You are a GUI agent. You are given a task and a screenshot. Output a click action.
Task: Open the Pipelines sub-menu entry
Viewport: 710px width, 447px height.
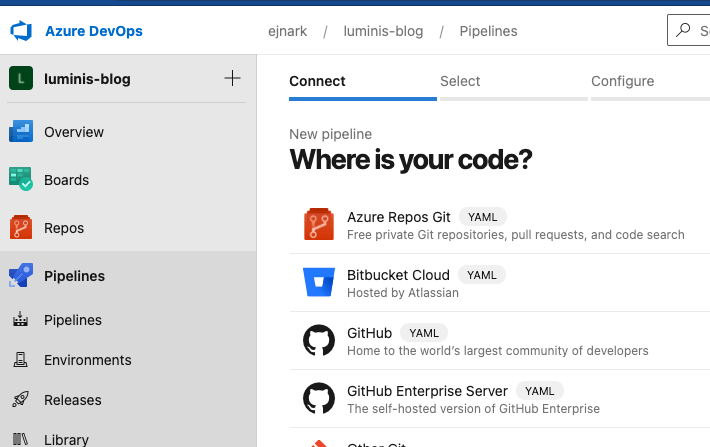click(73, 320)
